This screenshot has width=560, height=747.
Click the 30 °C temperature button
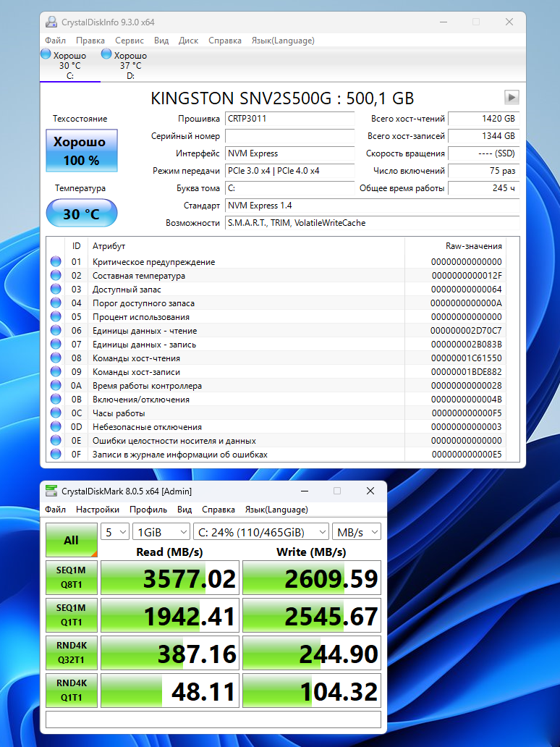coord(82,213)
